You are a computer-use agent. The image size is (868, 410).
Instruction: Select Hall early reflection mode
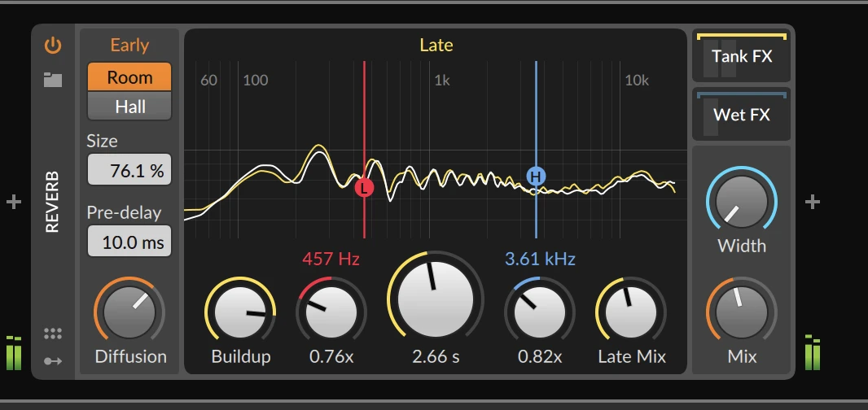pyautogui.click(x=130, y=107)
